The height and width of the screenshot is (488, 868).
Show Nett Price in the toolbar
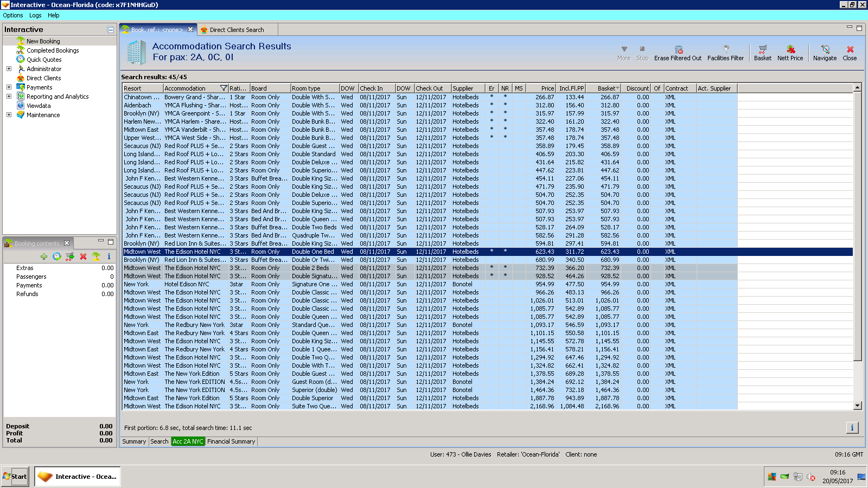tap(790, 49)
